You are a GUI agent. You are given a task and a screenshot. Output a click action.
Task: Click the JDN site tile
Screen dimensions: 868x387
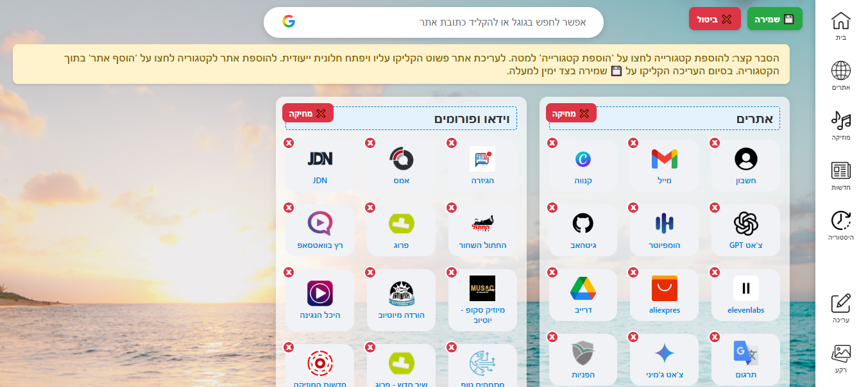319,165
